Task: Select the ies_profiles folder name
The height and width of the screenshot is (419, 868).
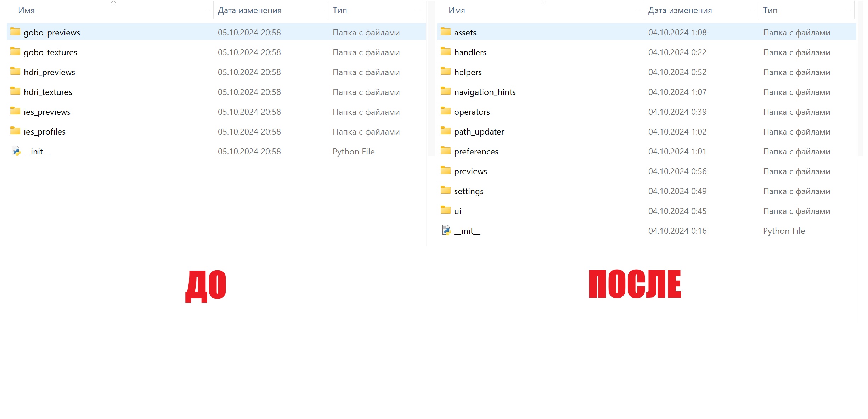Action: (45, 132)
